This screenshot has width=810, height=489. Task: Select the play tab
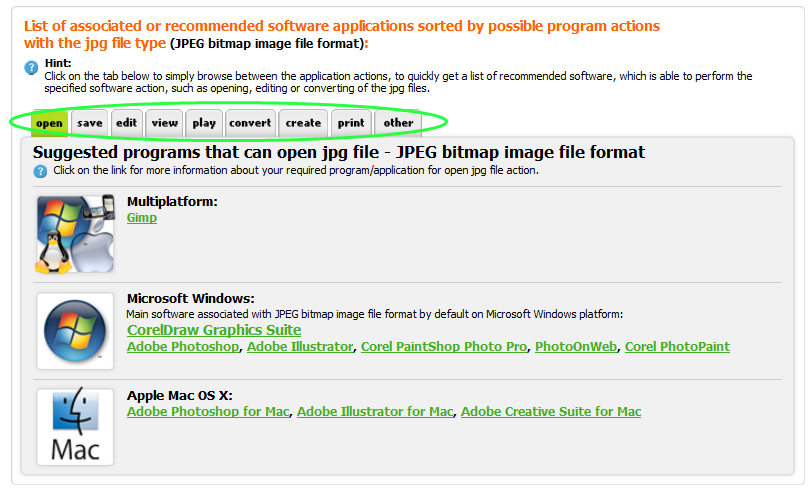(204, 123)
